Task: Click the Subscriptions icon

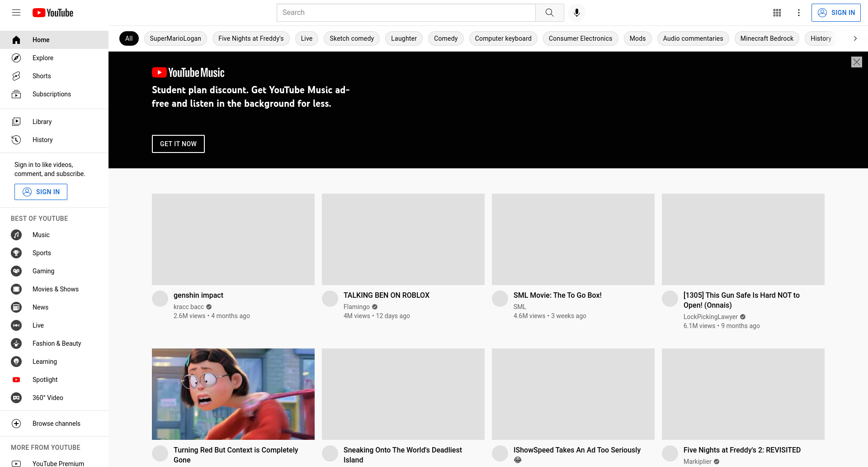Action: (16, 94)
